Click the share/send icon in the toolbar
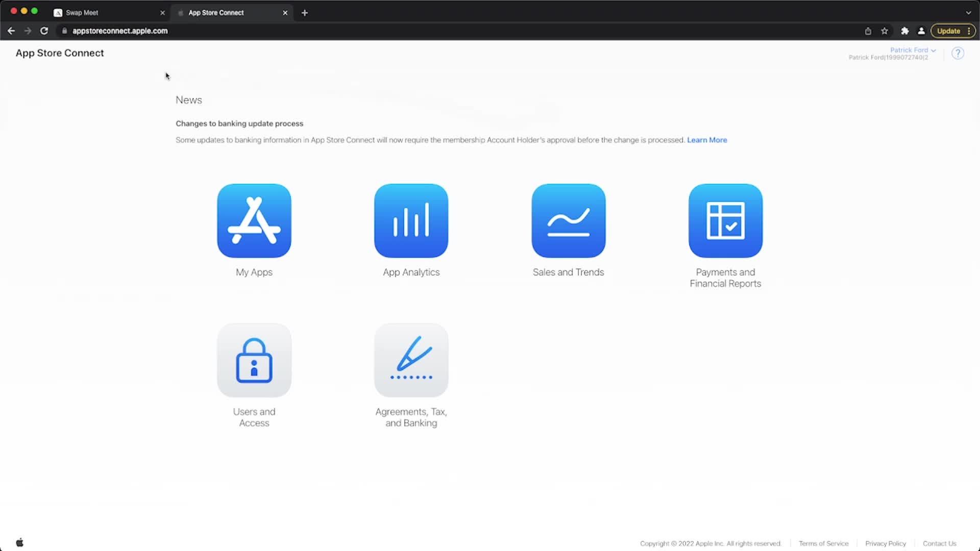The image size is (980, 551). (x=868, y=31)
